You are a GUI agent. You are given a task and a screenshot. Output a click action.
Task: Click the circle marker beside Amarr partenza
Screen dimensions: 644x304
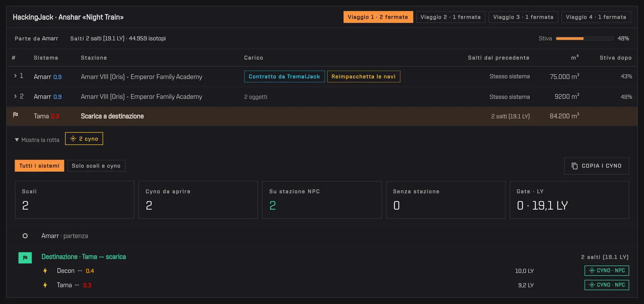(25, 236)
